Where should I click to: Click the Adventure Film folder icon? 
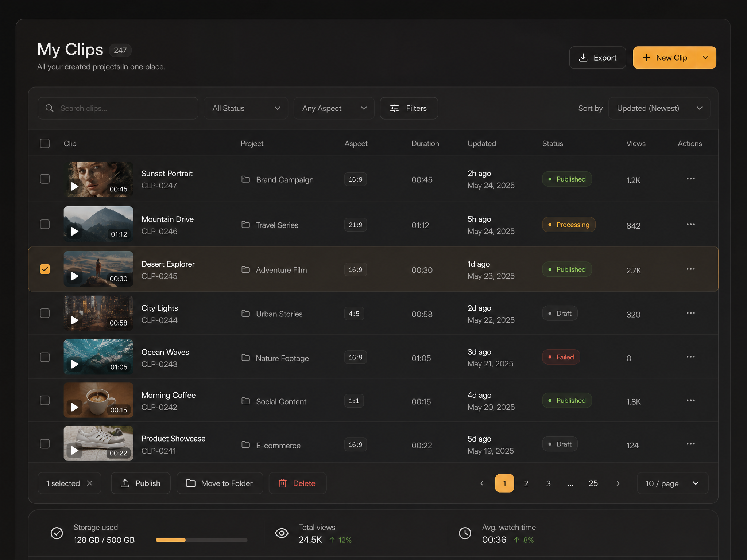tap(245, 269)
